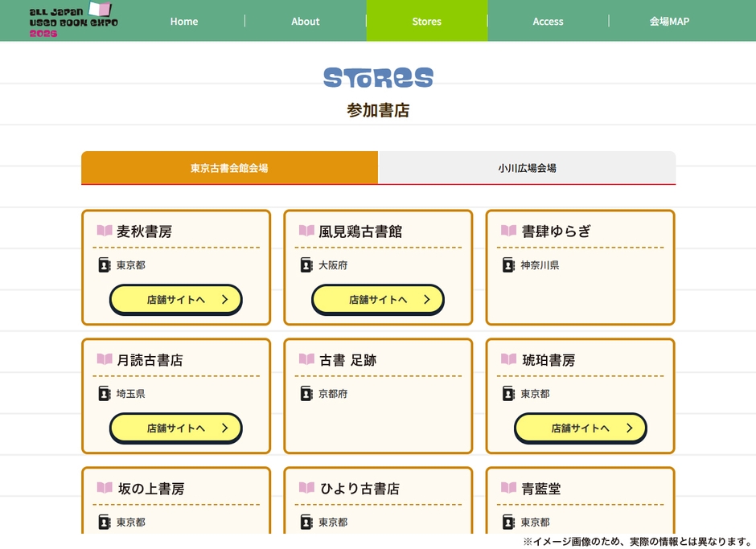Image resolution: width=756 pixels, height=549 pixels.
Task: Select the book icon for 書肆ゆらぎ
Action: [508, 231]
